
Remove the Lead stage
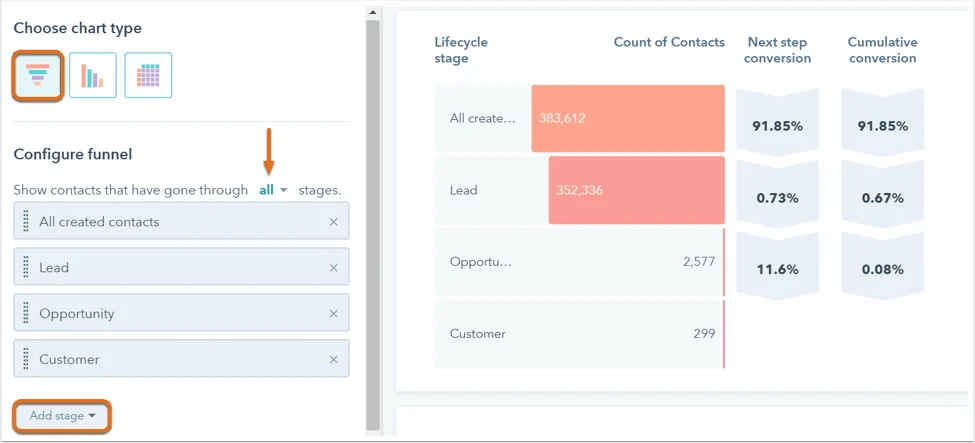click(333, 268)
